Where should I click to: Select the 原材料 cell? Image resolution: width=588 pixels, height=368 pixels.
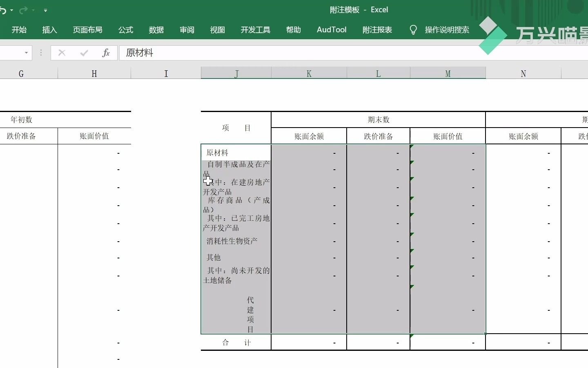(x=236, y=153)
